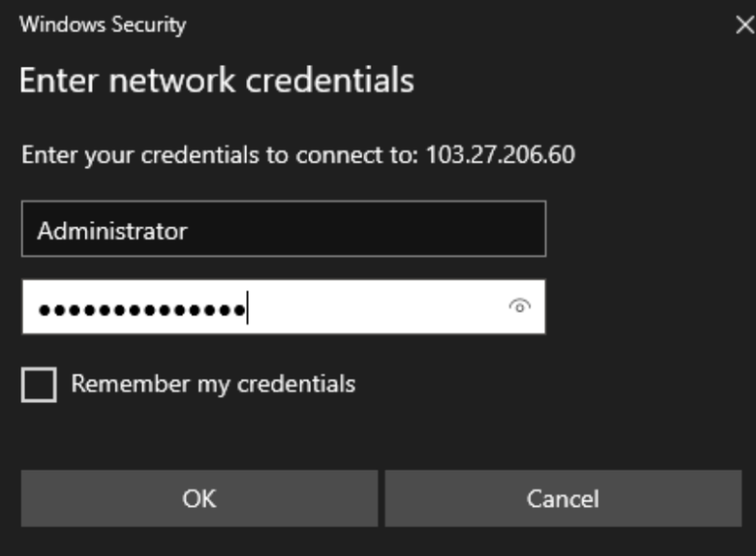The height and width of the screenshot is (556, 756).
Task: Click the letters OK on the confirm button
Action: (x=199, y=498)
